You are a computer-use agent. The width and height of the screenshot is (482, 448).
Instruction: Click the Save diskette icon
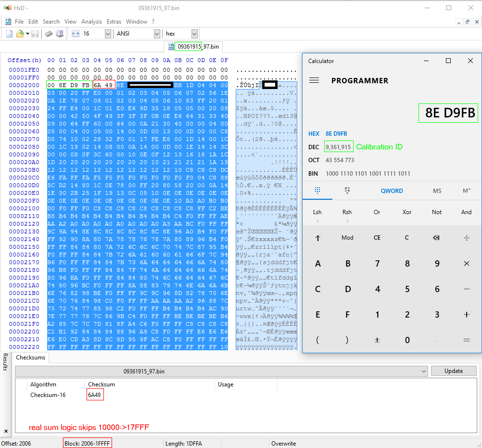(x=35, y=34)
